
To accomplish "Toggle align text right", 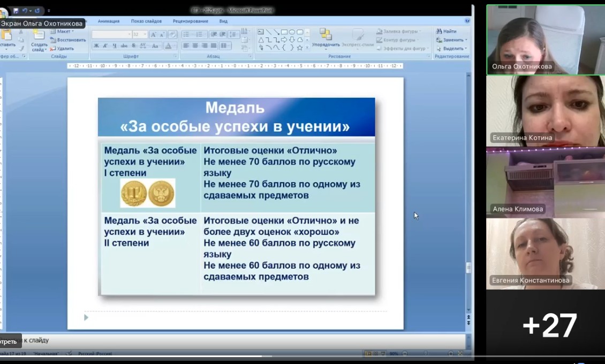I will 205,46.
